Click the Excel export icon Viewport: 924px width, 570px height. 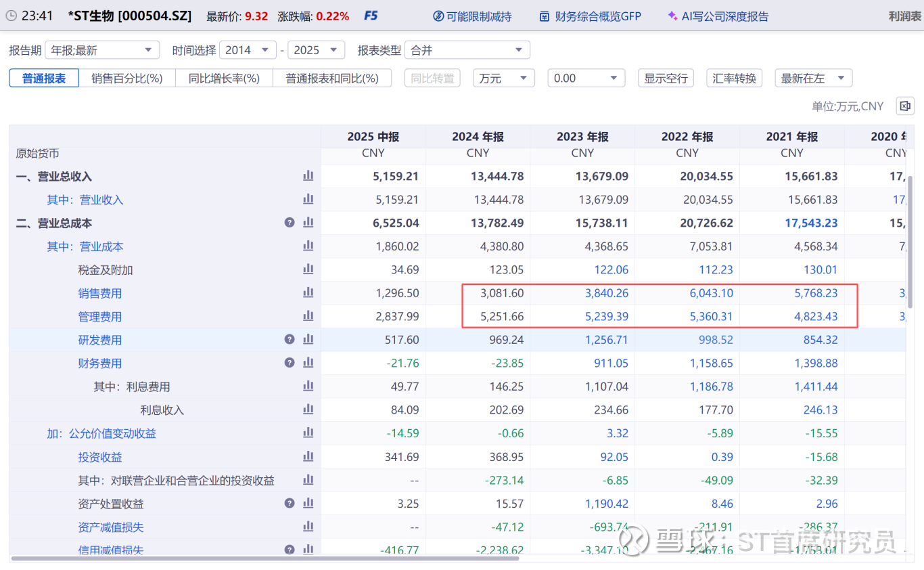(905, 106)
